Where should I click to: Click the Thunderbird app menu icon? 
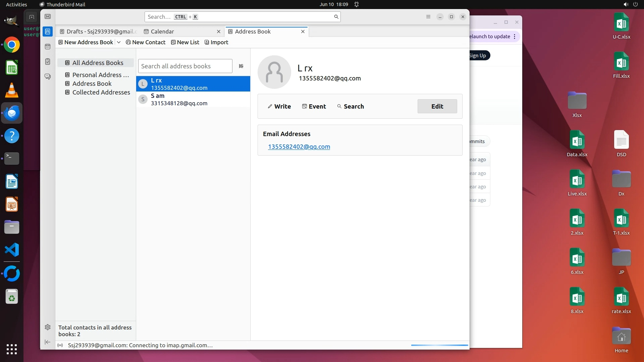[428, 17]
